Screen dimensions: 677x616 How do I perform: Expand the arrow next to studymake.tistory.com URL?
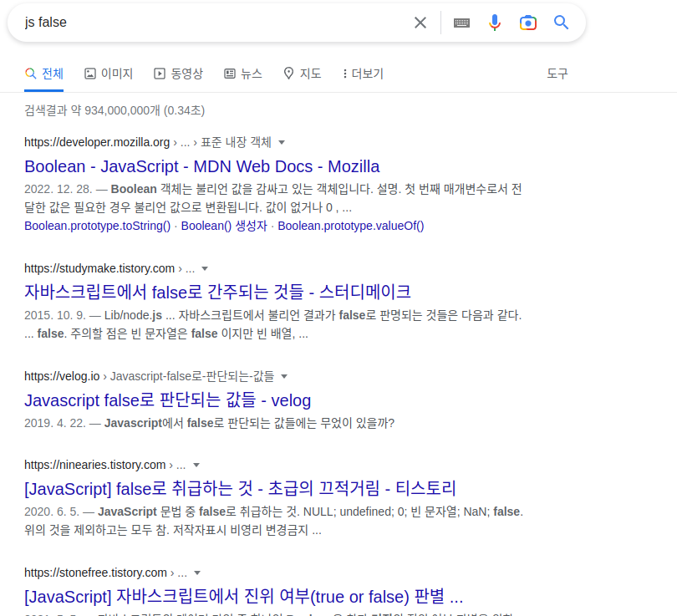click(205, 268)
